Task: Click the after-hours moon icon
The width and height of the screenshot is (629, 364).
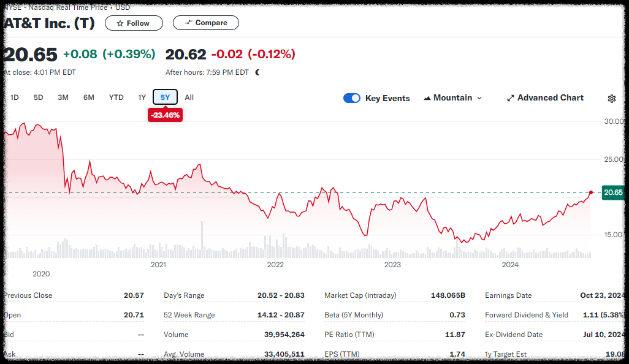Action: coord(257,72)
